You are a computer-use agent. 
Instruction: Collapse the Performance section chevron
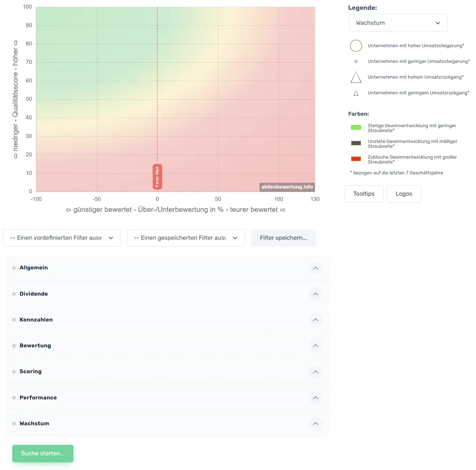[315, 398]
